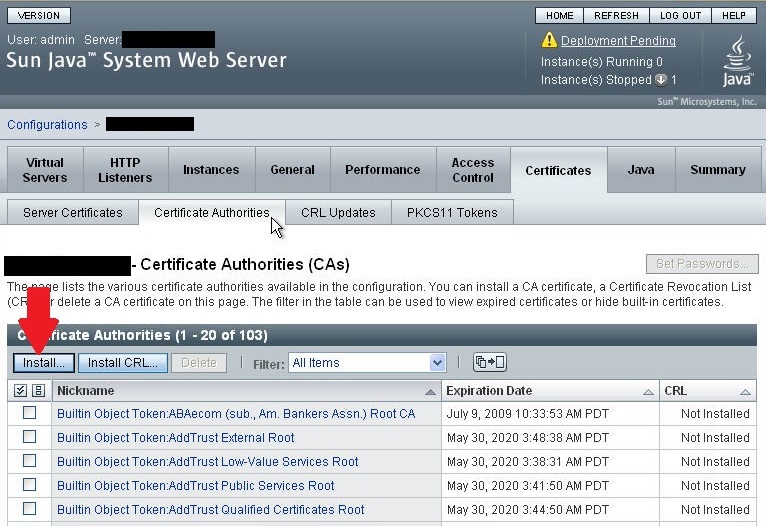Open the Performance tab

(382, 170)
